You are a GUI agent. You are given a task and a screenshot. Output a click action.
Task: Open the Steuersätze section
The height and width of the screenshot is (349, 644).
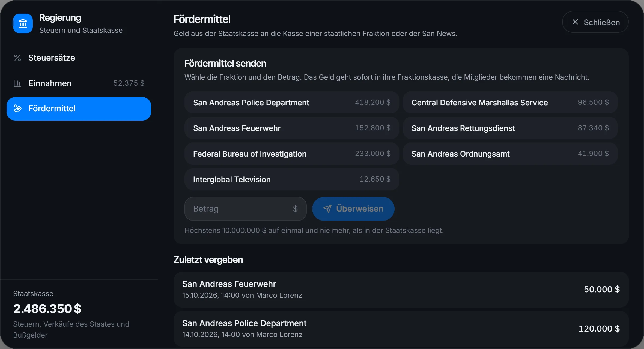(79, 58)
